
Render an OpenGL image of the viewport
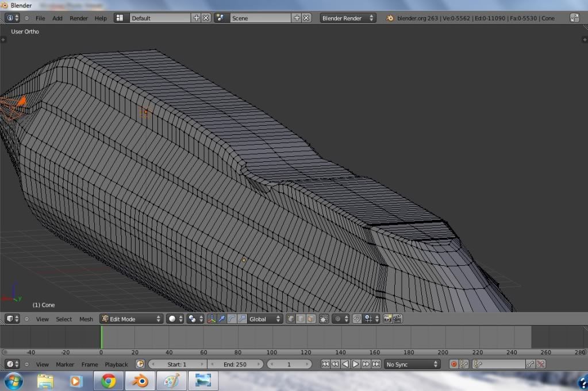(x=387, y=319)
